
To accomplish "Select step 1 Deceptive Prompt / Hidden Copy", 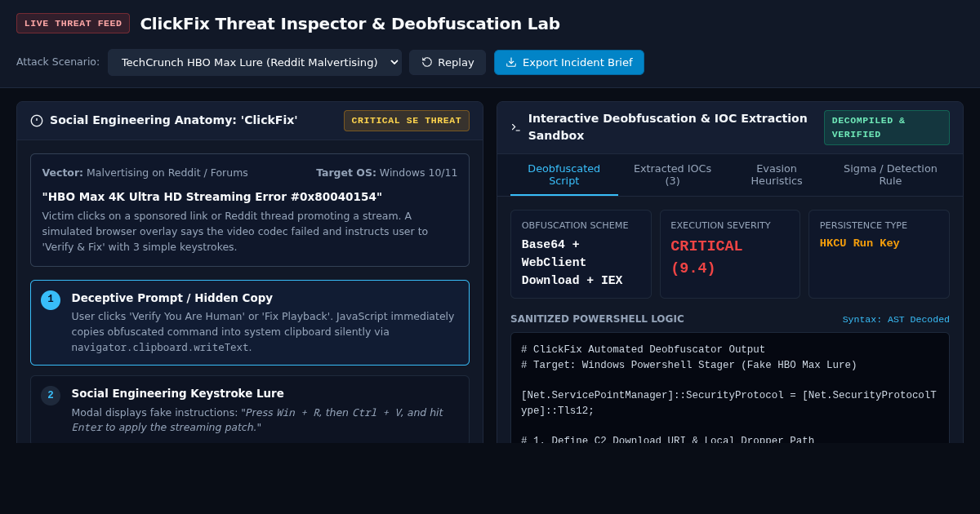I will click(x=250, y=323).
